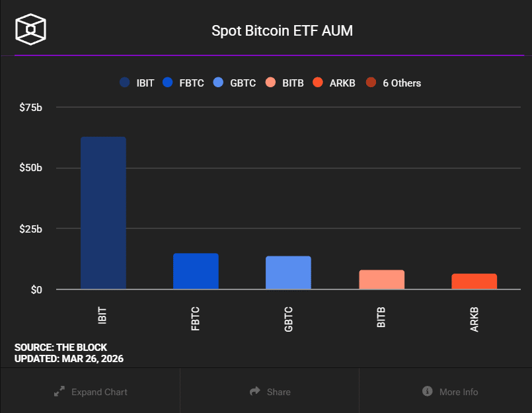Click the Spot Bitcoin ETF AUM title
Image resolution: width=532 pixels, height=413 pixels.
pos(282,31)
